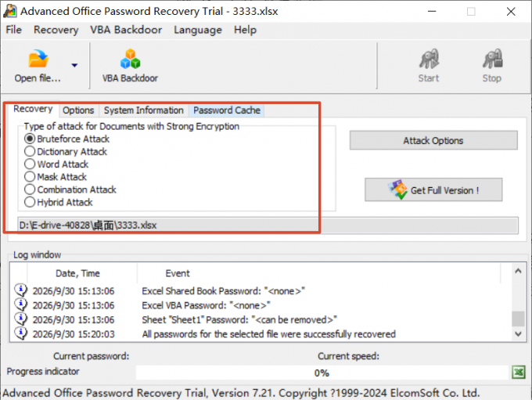Select the Combination Attack radio button
Viewport: 532px width, 400px height.
click(30, 189)
